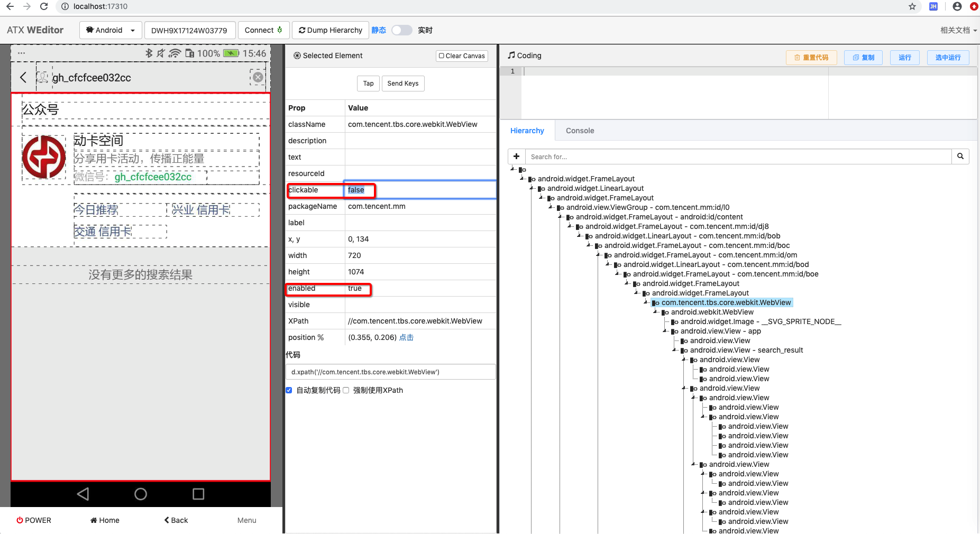Click the 重置代码 button
Screen dimensions: 980x534
[811, 58]
